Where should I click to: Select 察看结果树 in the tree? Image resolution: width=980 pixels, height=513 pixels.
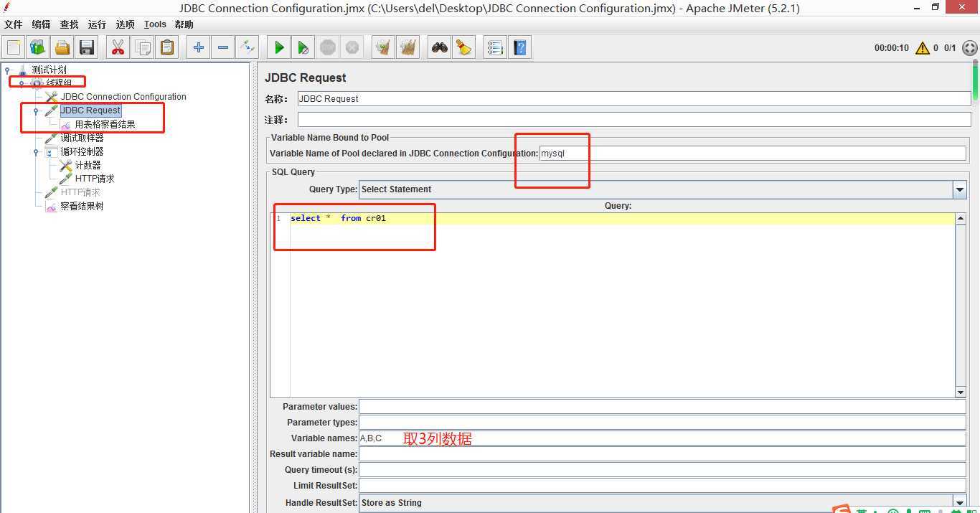click(x=82, y=206)
